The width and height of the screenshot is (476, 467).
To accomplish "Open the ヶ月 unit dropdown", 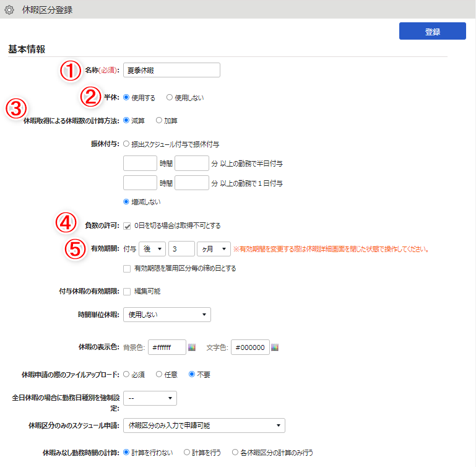I will (x=214, y=249).
